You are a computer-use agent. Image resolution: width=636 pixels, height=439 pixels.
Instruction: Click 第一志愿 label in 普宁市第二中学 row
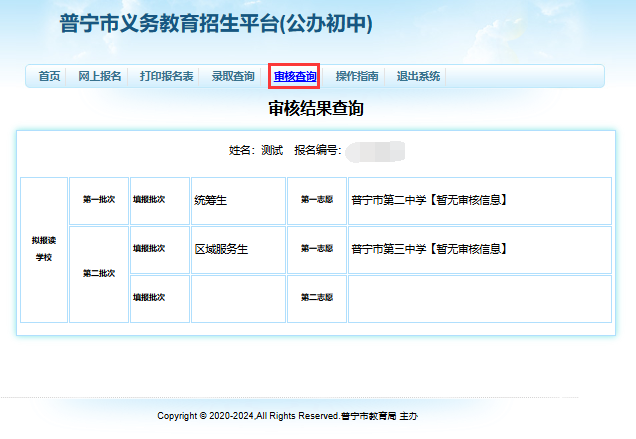point(317,200)
